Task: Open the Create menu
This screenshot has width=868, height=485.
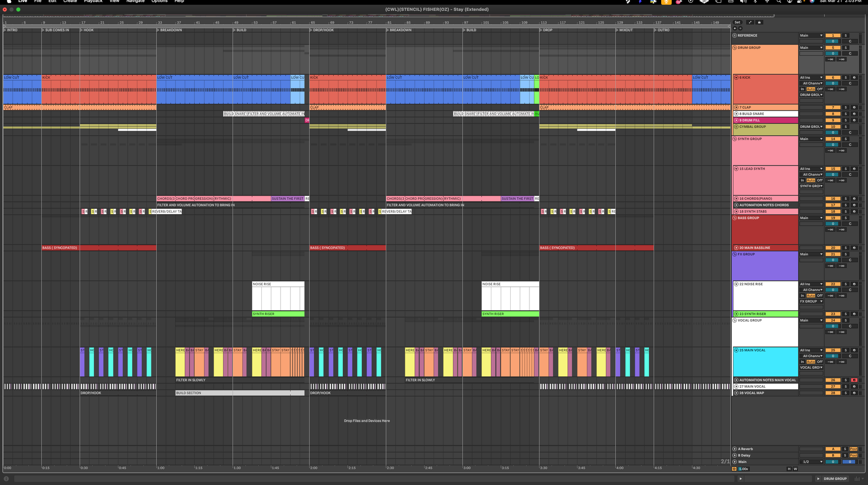Action: click(x=70, y=1)
